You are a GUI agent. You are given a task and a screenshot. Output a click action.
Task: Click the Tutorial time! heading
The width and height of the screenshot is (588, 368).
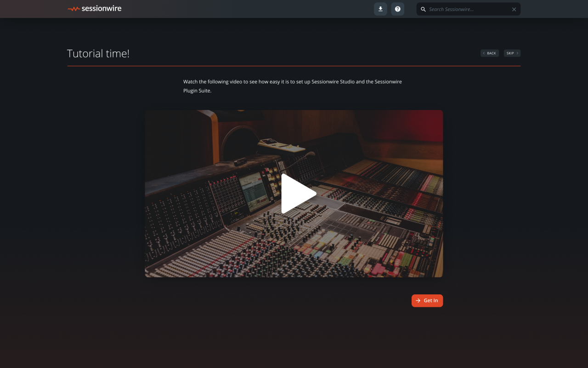(98, 53)
